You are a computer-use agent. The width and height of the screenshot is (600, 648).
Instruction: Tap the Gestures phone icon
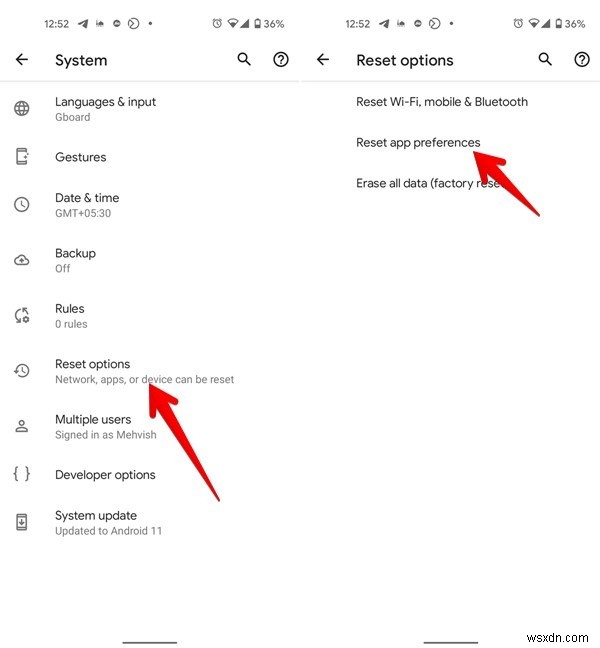(x=22, y=157)
